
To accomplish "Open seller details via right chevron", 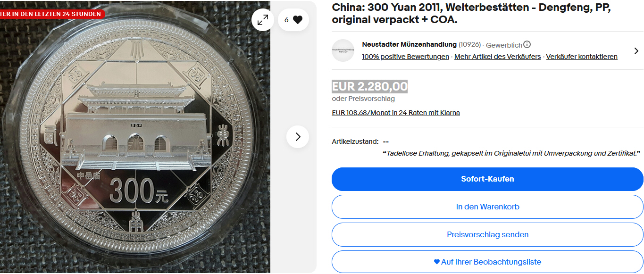I will point(636,51).
